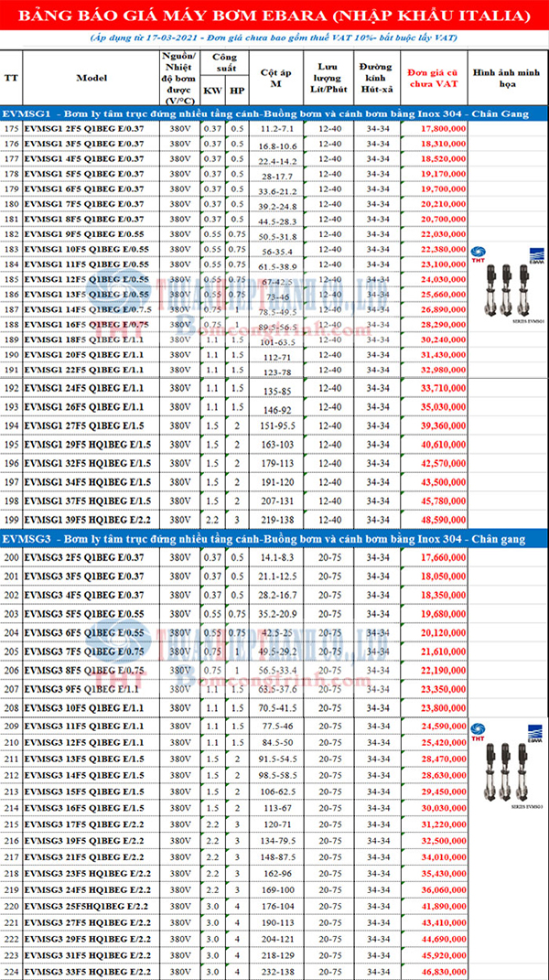Viewport: 549px width, 980px height.
Task: Click the page title 'Bảng báo giá máy bơm Ebara'
Action: click(x=274, y=16)
